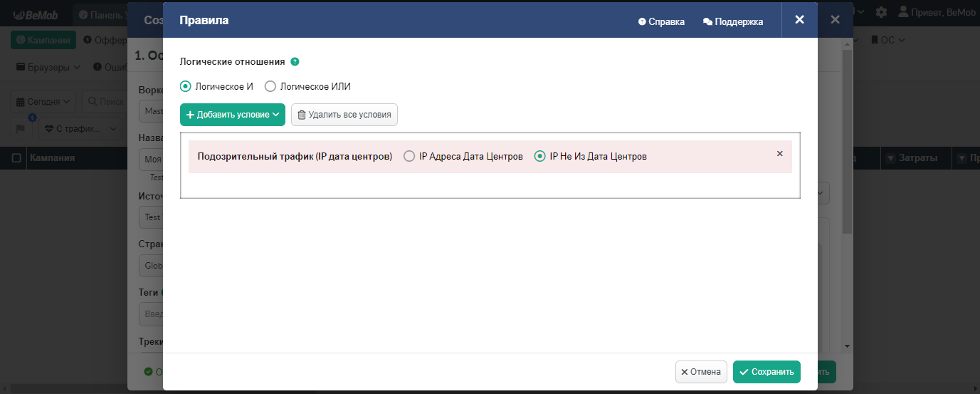Open the Кампании tab
980x394 pixels.
point(43,41)
